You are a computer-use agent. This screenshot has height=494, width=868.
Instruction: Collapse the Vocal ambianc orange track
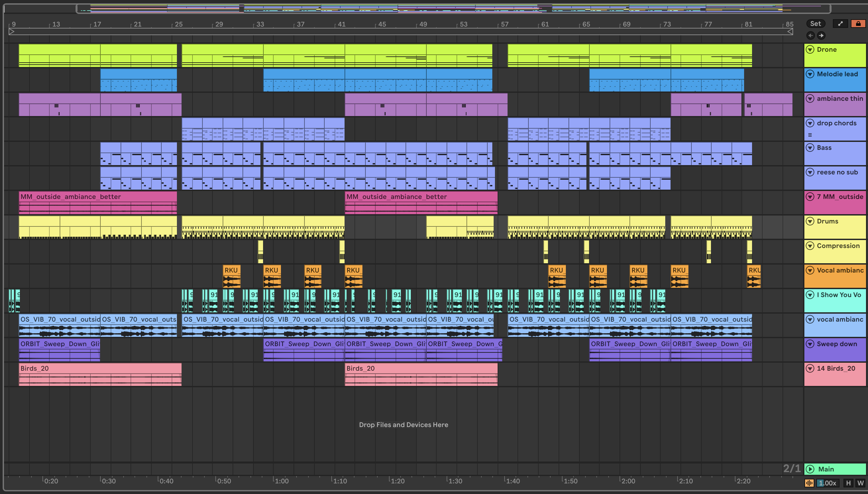pyautogui.click(x=810, y=270)
